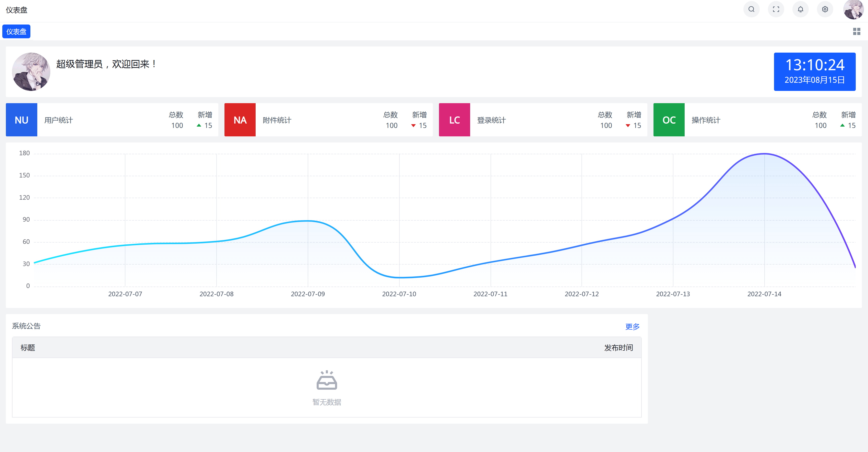The image size is (868, 452).
Task: Click the user avatar in top bar
Action: tap(853, 9)
